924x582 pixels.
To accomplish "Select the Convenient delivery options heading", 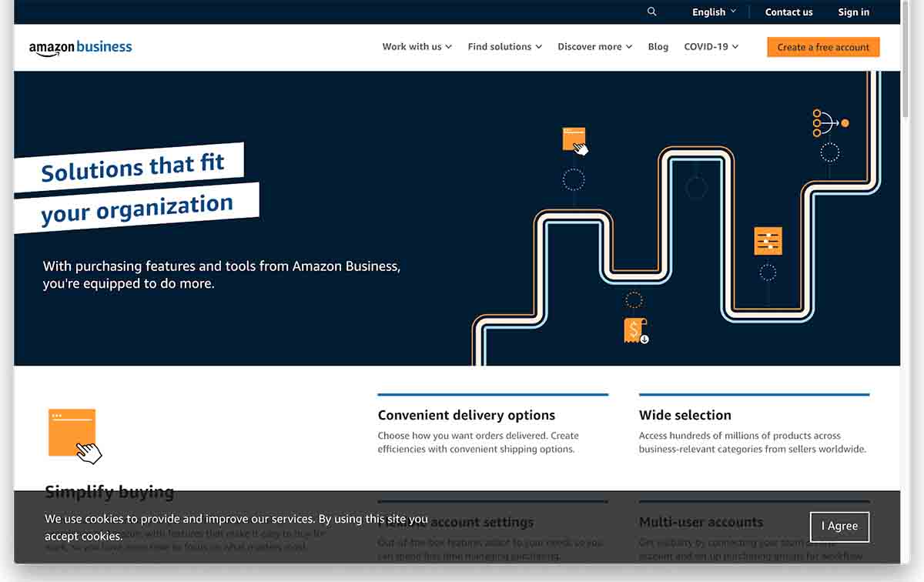I will coord(467,415).
